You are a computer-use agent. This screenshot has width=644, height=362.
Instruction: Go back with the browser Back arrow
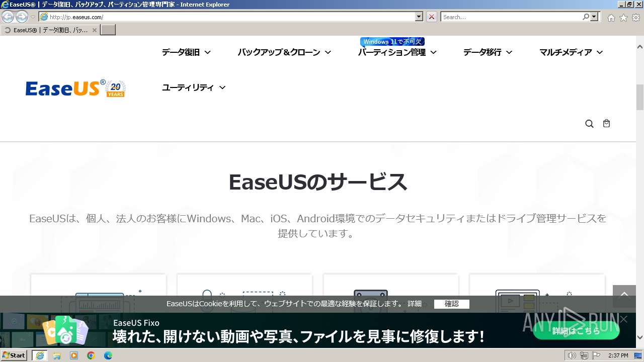click(x=8, y=17)
